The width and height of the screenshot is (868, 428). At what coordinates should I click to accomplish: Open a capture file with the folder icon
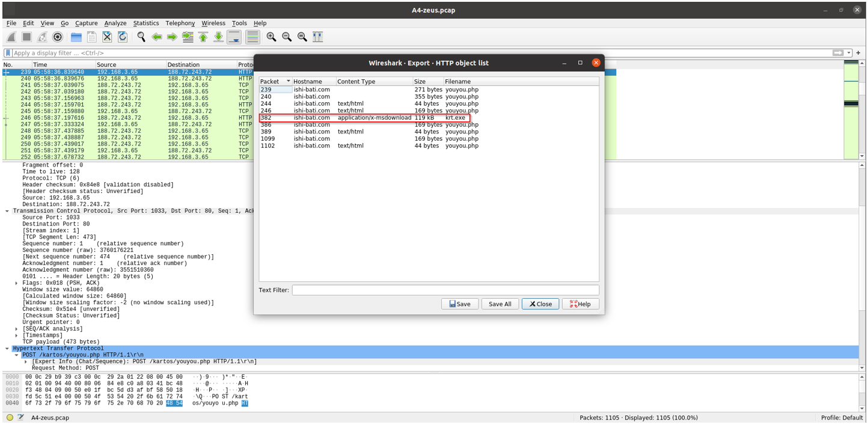click(x=76, y=37)
